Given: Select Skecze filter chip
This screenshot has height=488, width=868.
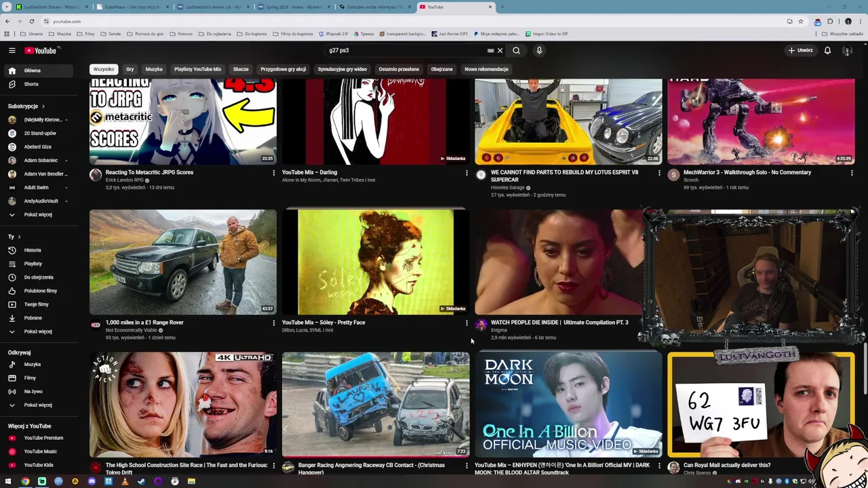Looking at the screenshot, I should point(241,69).
